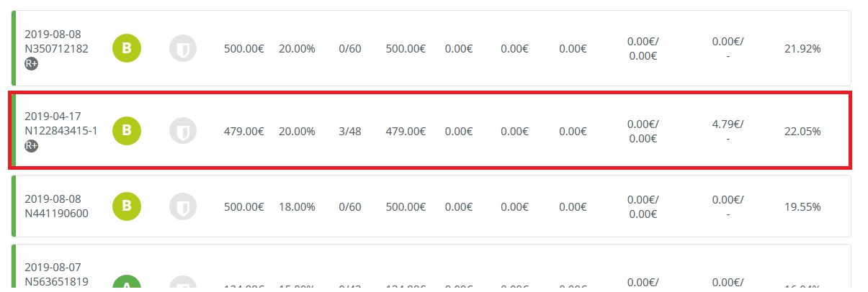Click the B rating badge for N122843415-1
This screenshot has height=292, width=868.
pos(127,131)
